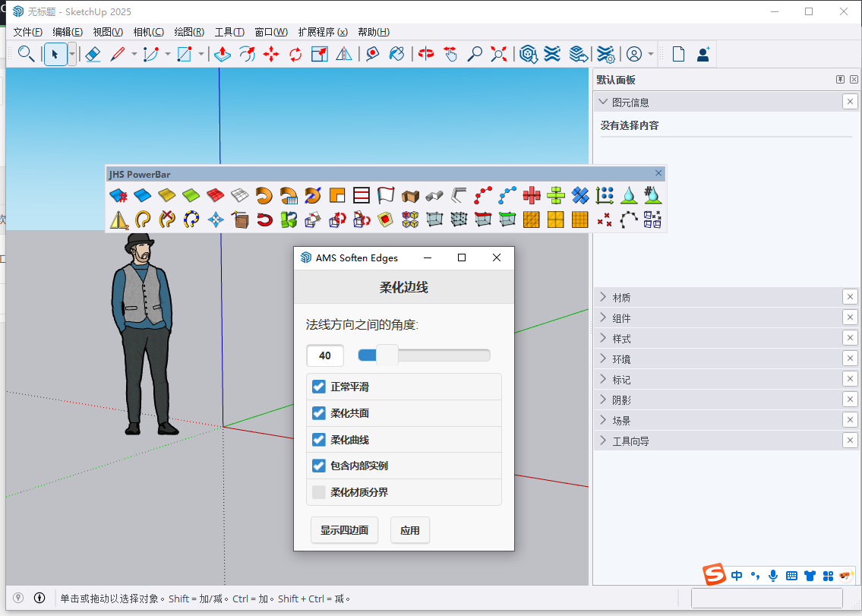Open the Extension Manager gear icon
Image resolution: width=862 pixels, height=616 pixels.
[605, 54]
